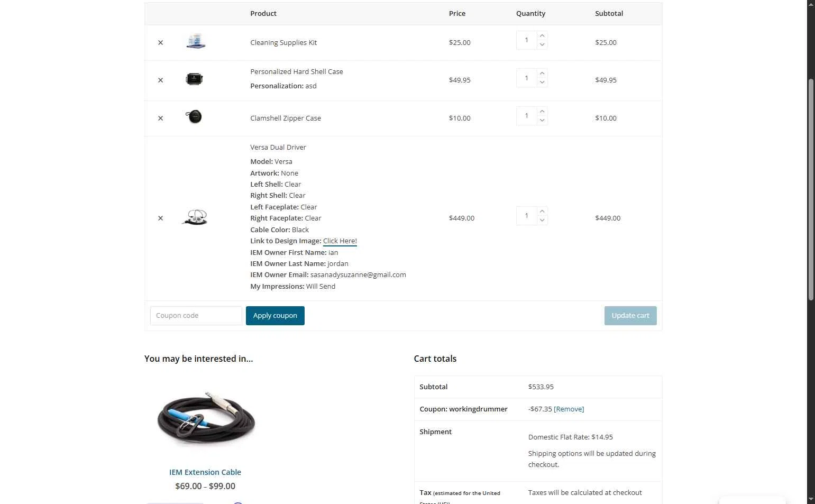Focus the Coupon code field
815x504 pixels.
point(196,316)
